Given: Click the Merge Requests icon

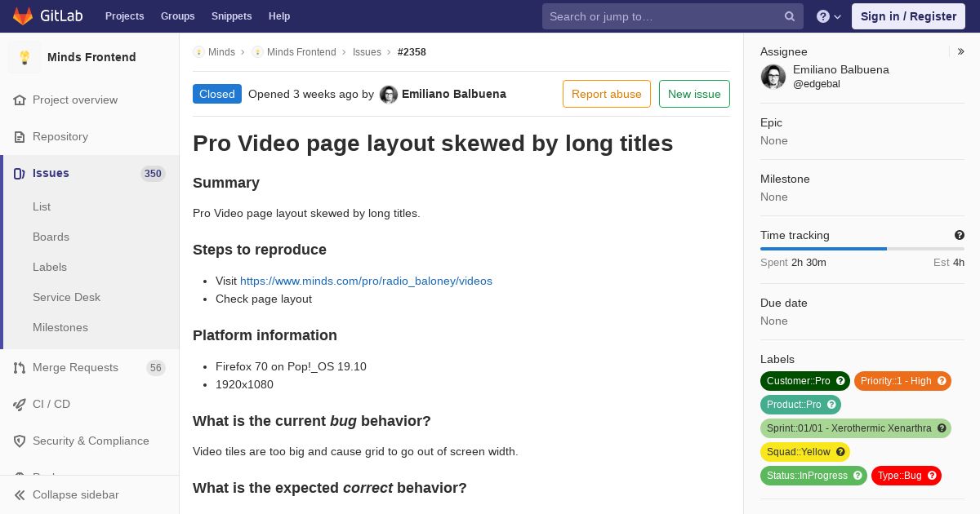Looking at the screenshot, I should pos(20,368).
